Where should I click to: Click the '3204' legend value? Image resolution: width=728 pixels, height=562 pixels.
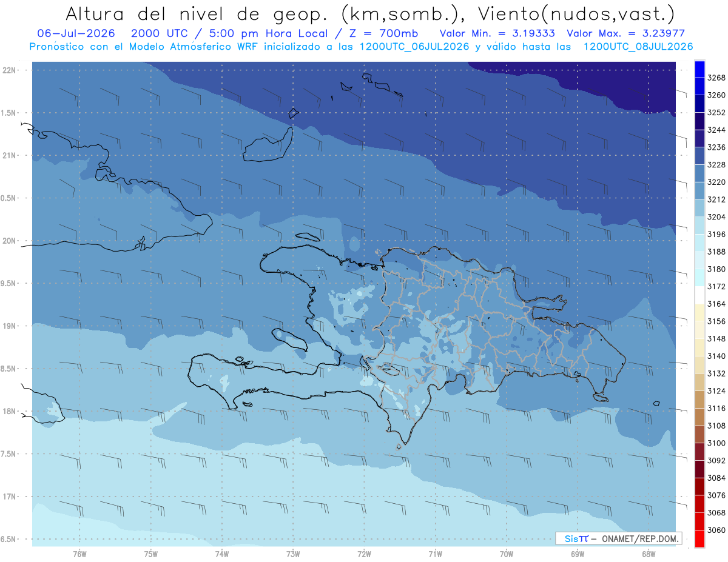tap(716, 217)
